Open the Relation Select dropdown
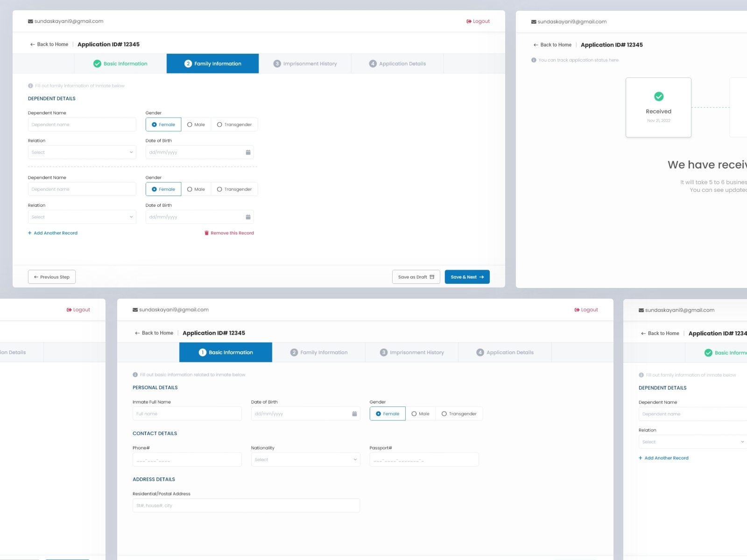The width and height of the screenshot is (747, 560). pyautogui.click(x=82, y=152)
